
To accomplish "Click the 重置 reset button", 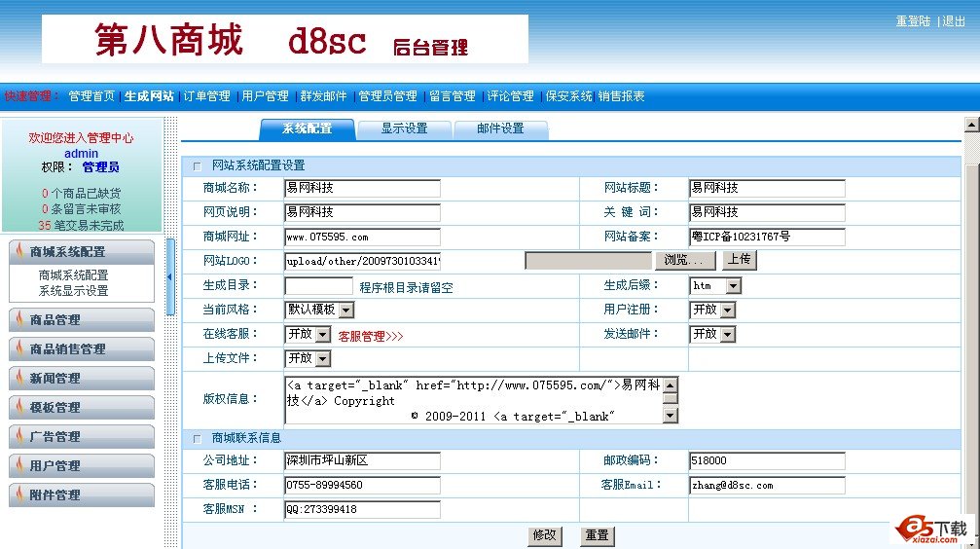I will [x=597, y=535].
